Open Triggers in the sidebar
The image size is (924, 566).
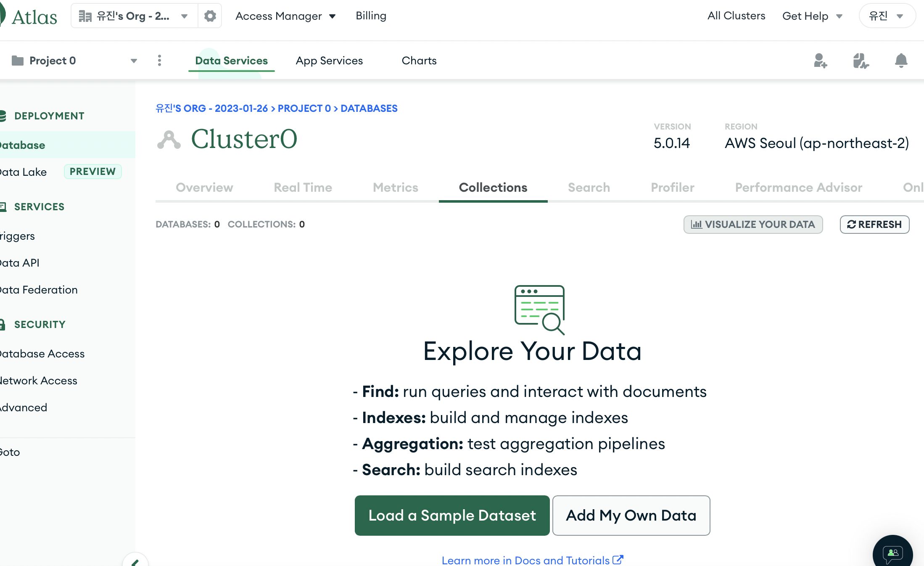coord(18,236)
